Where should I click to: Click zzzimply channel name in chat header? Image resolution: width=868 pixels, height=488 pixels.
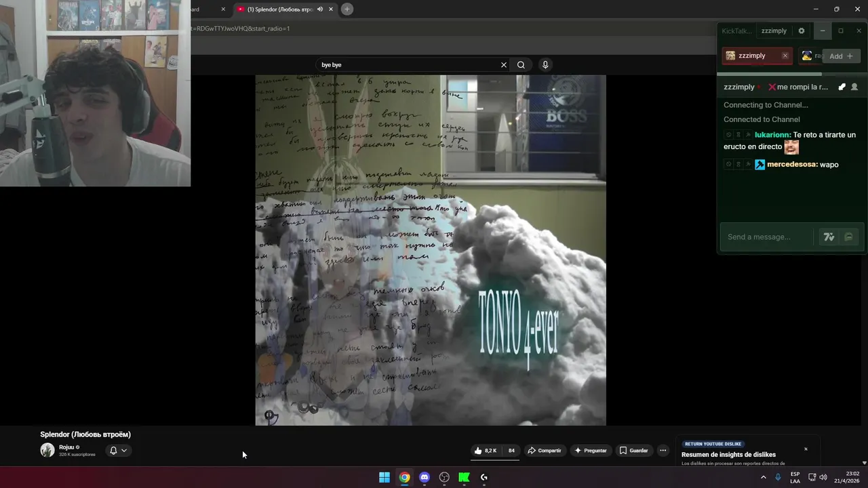click(x=739, y=87)
